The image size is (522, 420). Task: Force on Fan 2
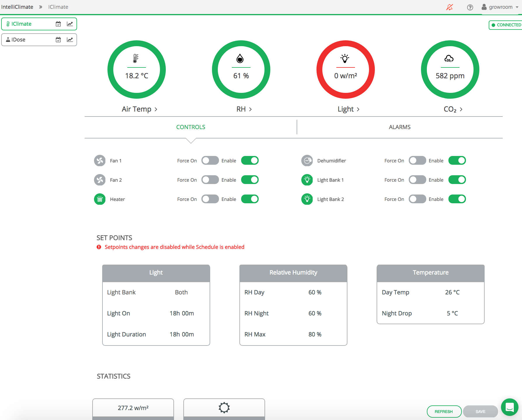coord(210,180)
